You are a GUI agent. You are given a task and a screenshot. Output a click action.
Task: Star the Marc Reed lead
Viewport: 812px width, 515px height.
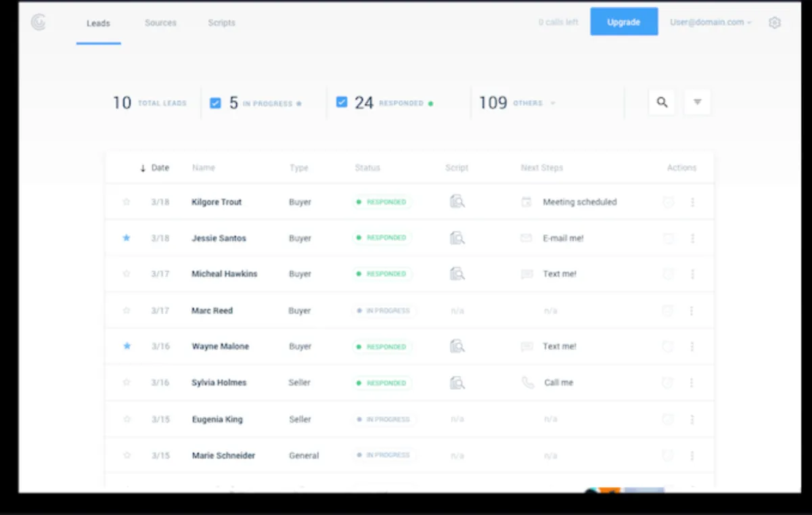coord(126,311)
